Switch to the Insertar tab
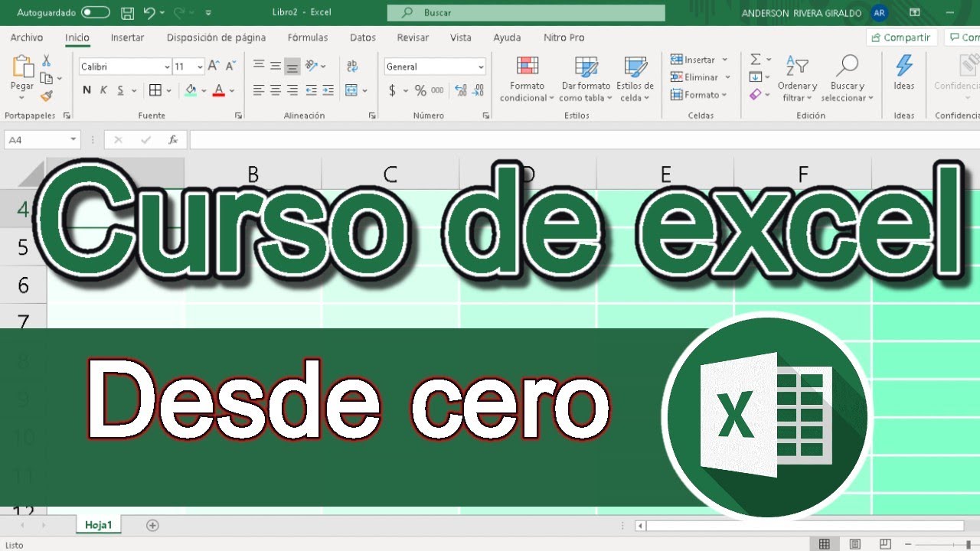 pos(127,37)
